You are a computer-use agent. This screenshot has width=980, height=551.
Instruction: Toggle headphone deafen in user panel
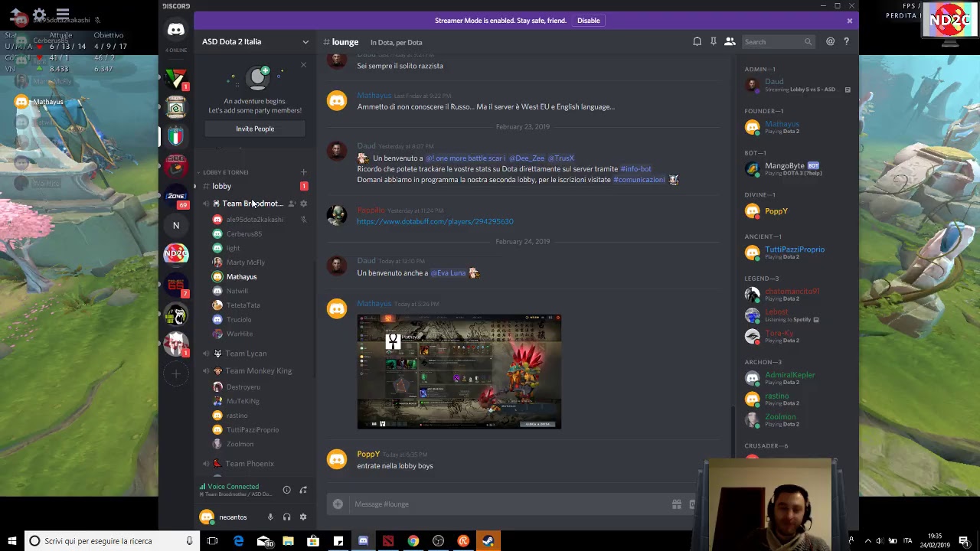pyautogui.click(x=286, y=517)
